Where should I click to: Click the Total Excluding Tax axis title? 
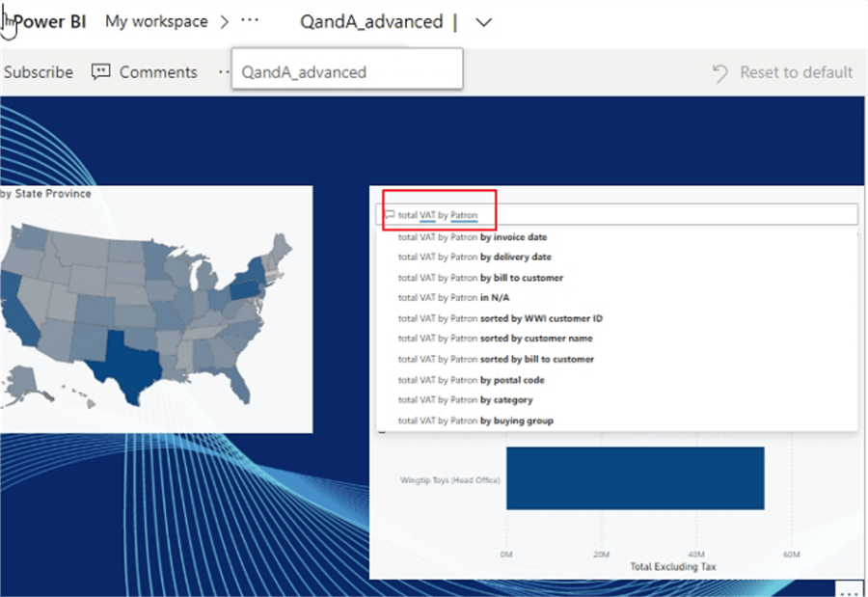672,566
